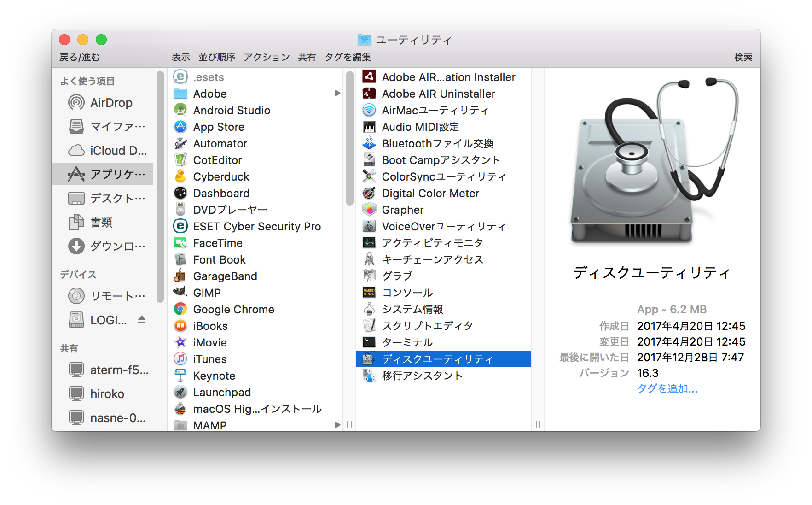Select the FaceTime app icon
Screen dimensions: 812x505
coord(180,243)
